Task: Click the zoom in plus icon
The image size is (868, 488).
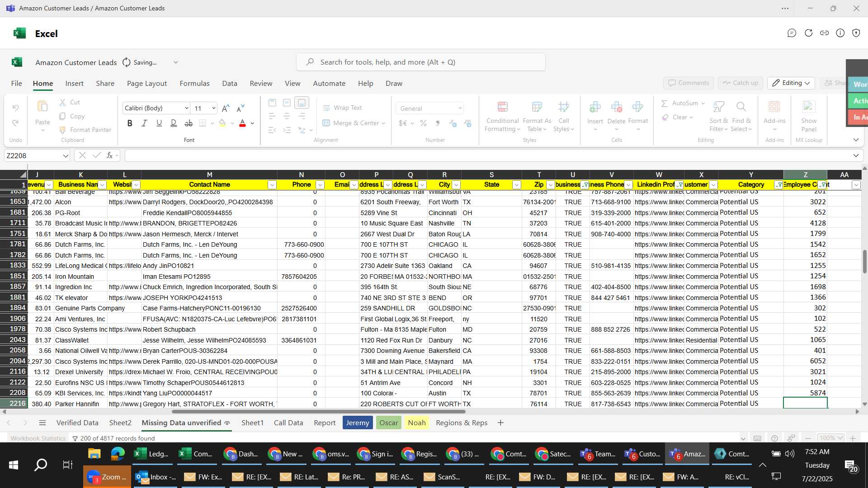Action: tap(853, 438)
